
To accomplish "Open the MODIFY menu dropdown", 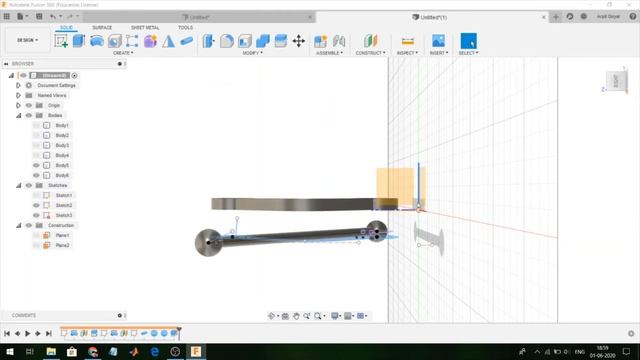I will coord(253,53).
